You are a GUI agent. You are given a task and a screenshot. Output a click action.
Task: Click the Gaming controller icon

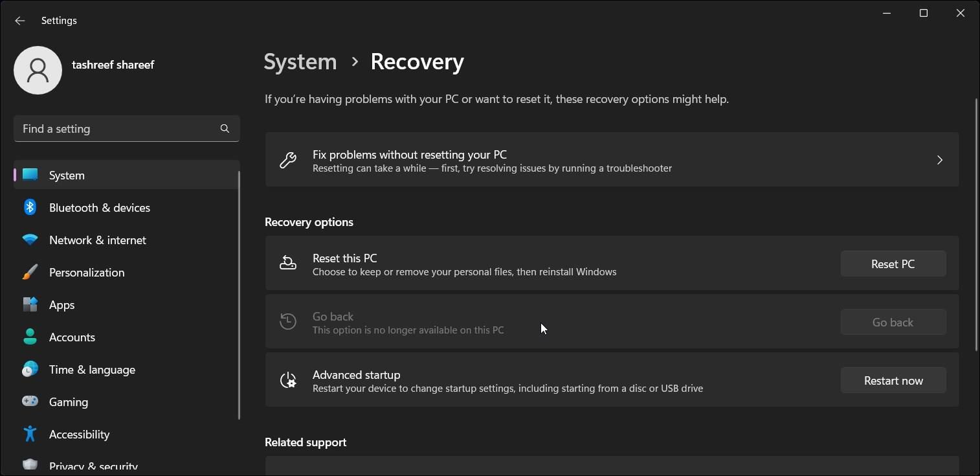pos(30,402)
